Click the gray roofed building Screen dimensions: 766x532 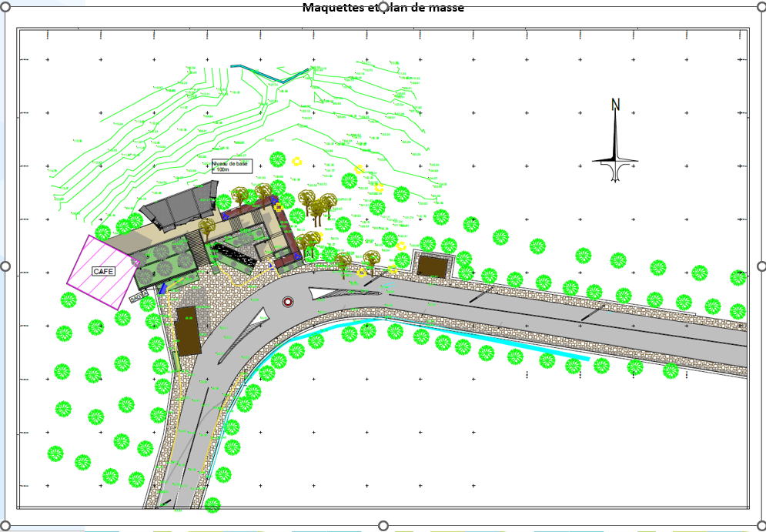pos(180,206)
